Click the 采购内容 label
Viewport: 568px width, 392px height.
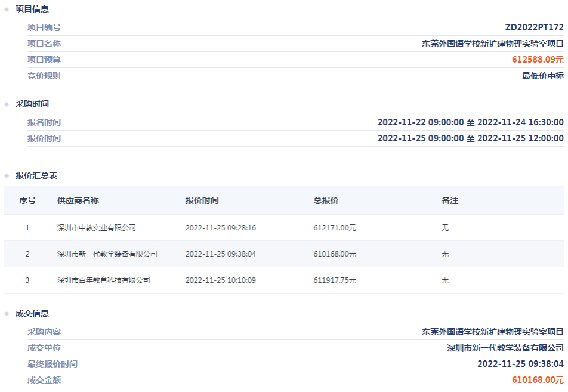[44, 332]
